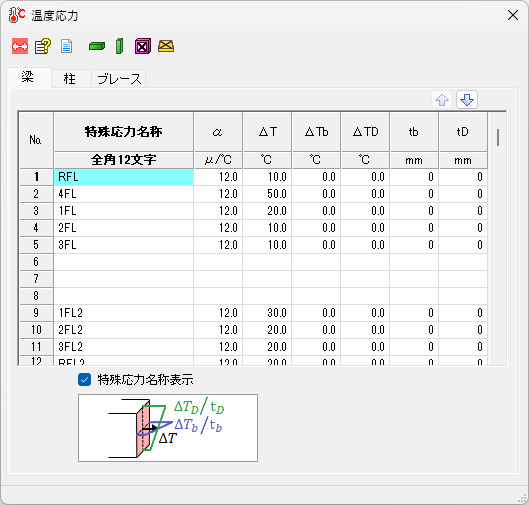Click the 特殊応力名称 column header
This screenshot has height=505, width=529.
(x=123, y=132)
